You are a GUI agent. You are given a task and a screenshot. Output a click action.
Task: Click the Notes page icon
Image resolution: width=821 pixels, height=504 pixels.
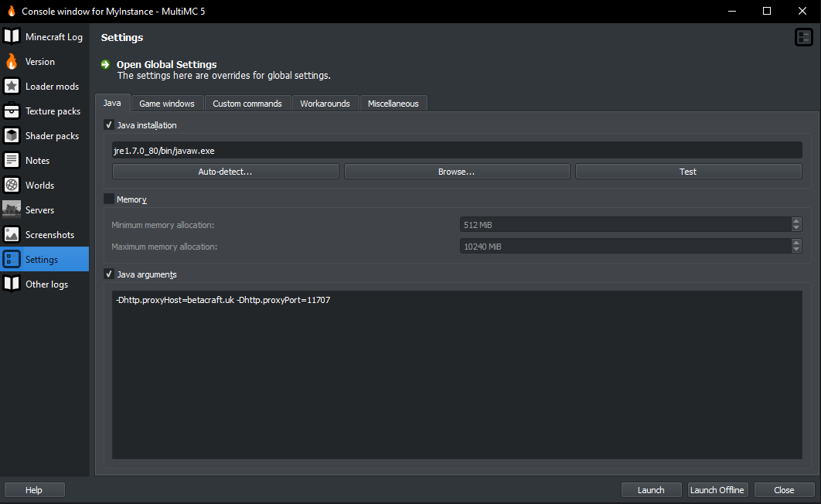tap(12, 160)
